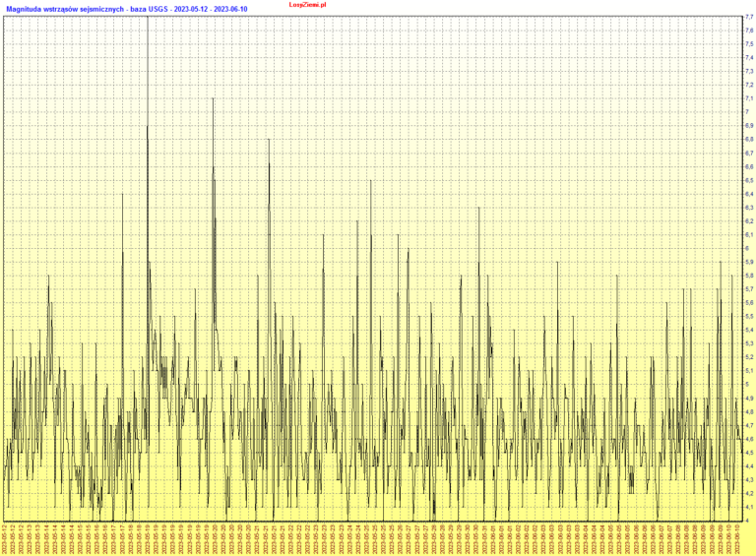Pick the 6,5 magnitude axis label

pyautogui.click(x=749, y=180)
